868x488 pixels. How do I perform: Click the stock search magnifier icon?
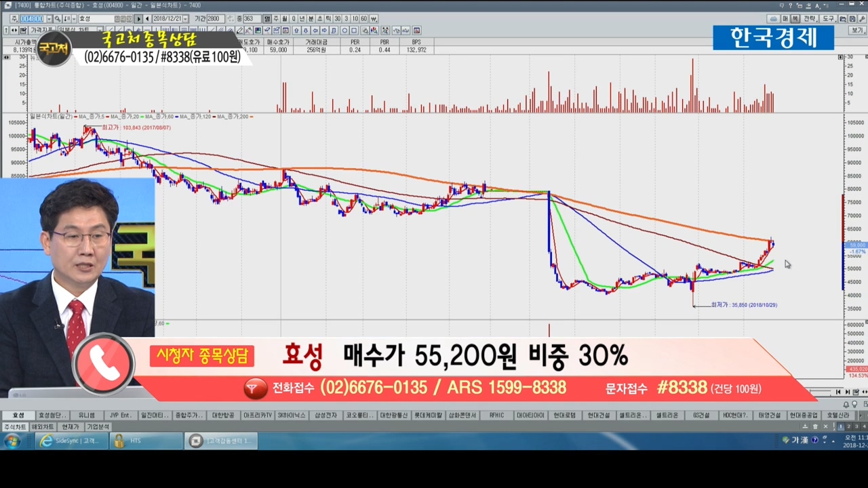(58, 18)
